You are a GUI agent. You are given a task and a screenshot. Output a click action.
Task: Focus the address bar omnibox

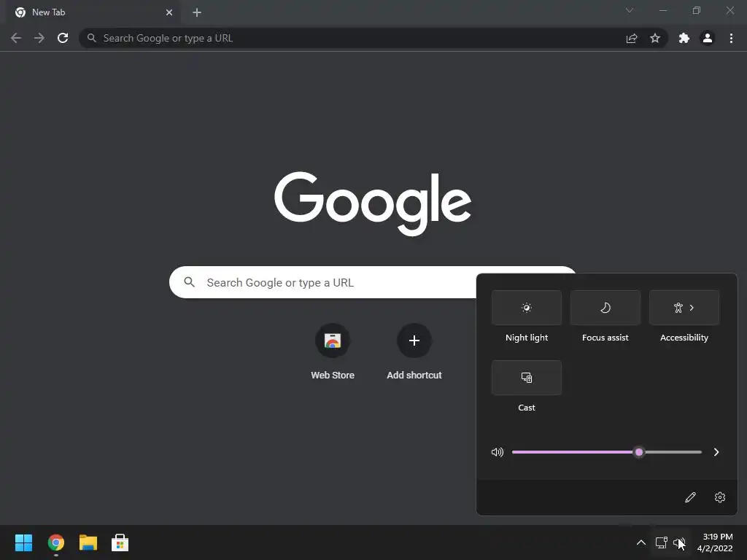[373, 38]
